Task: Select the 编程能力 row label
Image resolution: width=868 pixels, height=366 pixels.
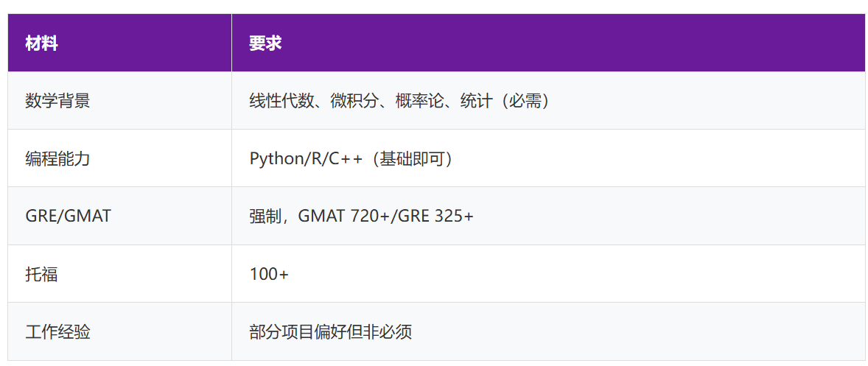Action: coord(57,158)
